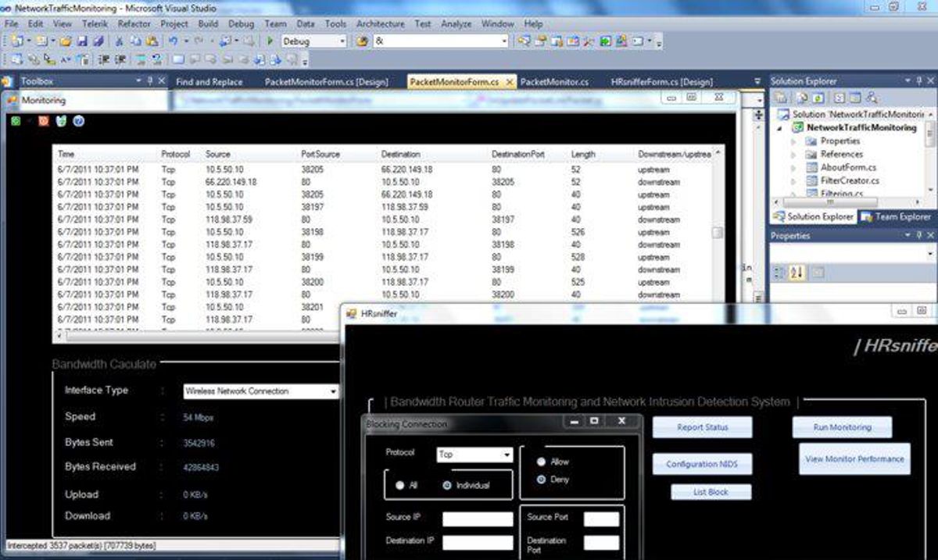The image size is (938, 560).
Task: Switch to Find and Replace tab
Action: pos(209,82)
